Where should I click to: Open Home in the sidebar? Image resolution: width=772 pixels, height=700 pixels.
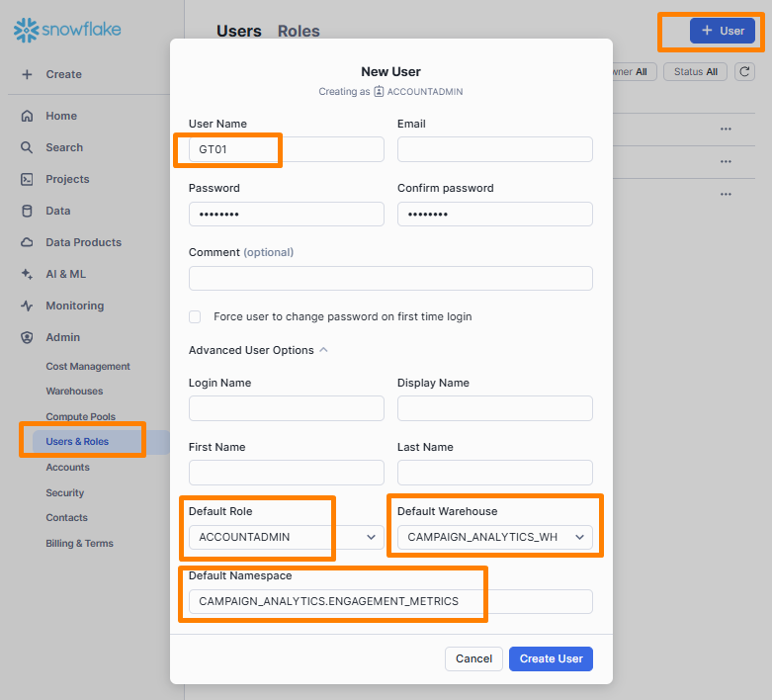click(61, 116)
